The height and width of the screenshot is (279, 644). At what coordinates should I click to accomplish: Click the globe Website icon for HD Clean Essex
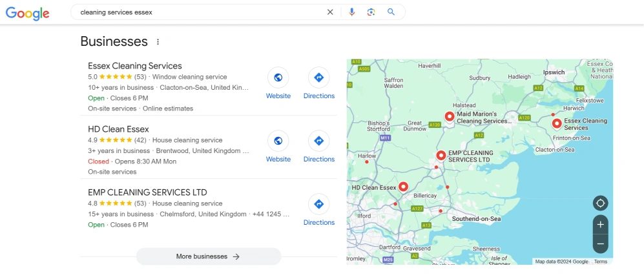click(x=278, y=141)
